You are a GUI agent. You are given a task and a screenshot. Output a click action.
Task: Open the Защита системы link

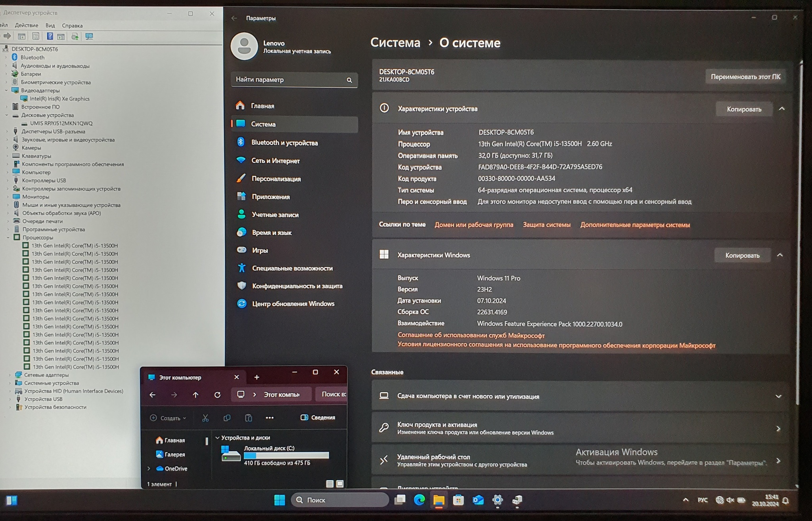(546, 225)
